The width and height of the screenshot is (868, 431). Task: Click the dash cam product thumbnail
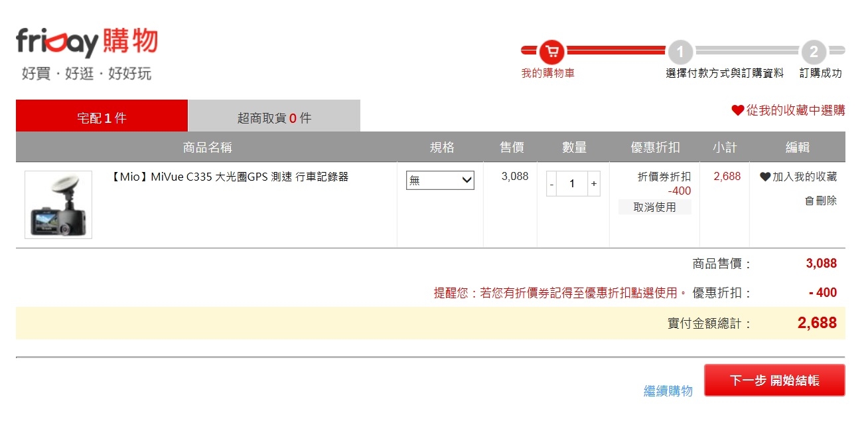pos(58,205)
